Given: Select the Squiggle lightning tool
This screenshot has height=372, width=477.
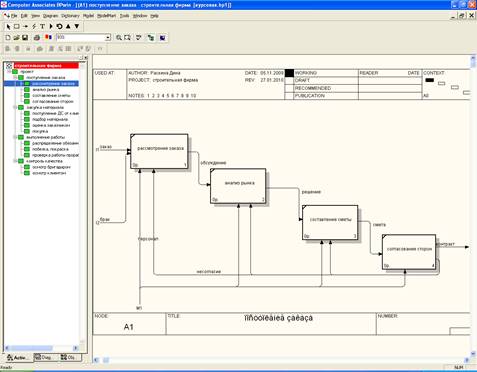Looking at the screenshot, I should pos(34,26).
